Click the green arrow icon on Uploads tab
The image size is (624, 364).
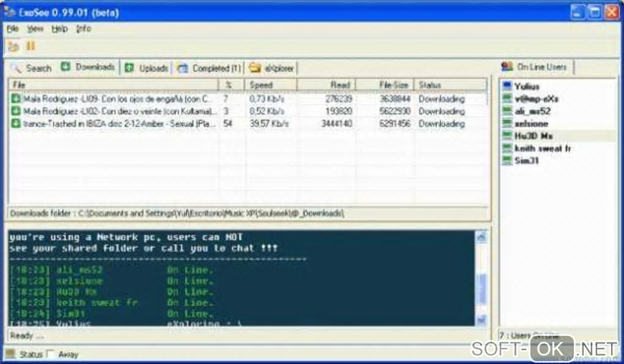click(129, 68)
